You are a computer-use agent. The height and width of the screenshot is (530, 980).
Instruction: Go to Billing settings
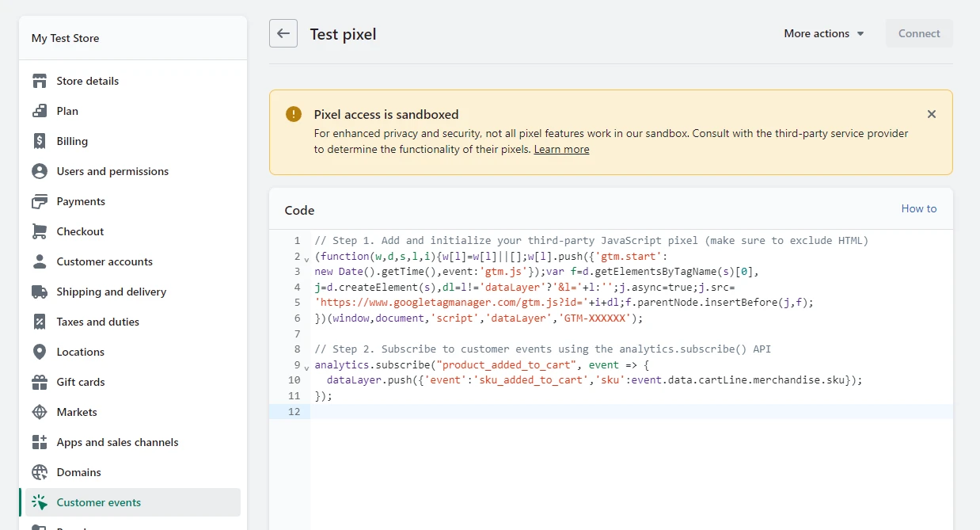tap(133, 141)
